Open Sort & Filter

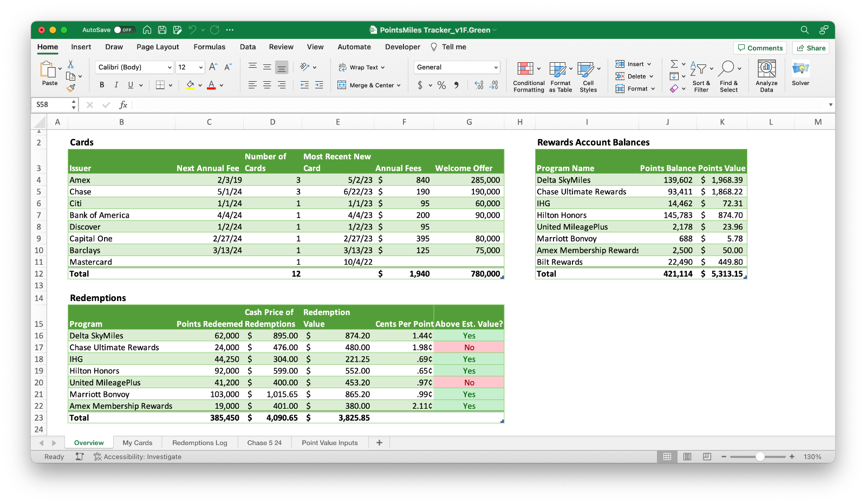[x=701, y=77]
